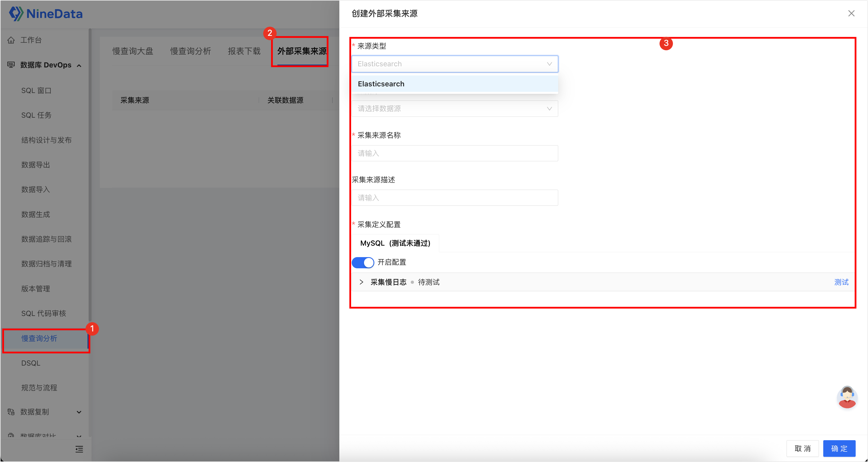The height and width of the screenshot is (462, 868).
Task: Click the 测试 link
Action: click(841, 282)
